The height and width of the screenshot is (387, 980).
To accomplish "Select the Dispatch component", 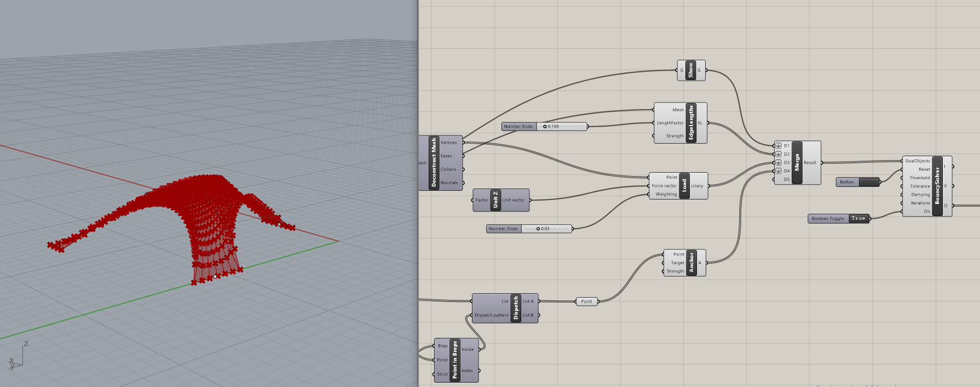I will point(515,308).
